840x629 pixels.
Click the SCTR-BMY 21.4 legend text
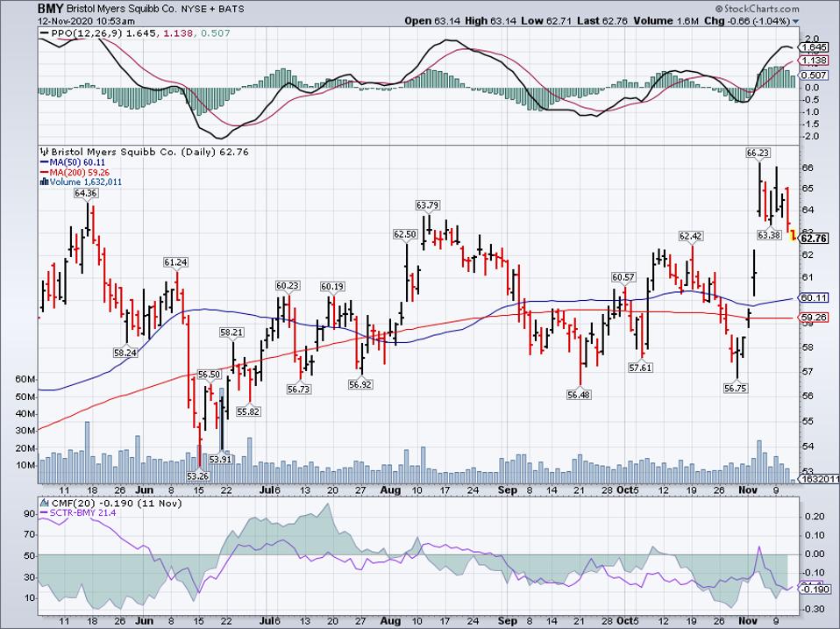click(83, 512)
